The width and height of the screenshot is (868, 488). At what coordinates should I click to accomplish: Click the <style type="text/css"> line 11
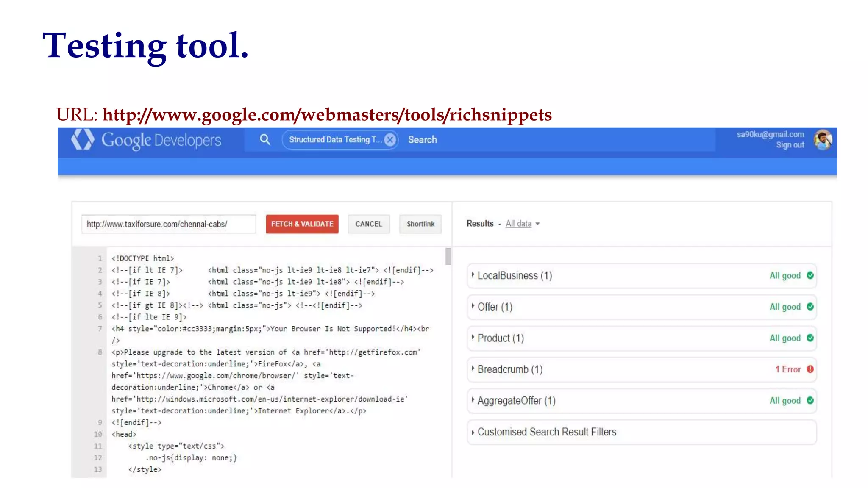click(x=176, y=446)
